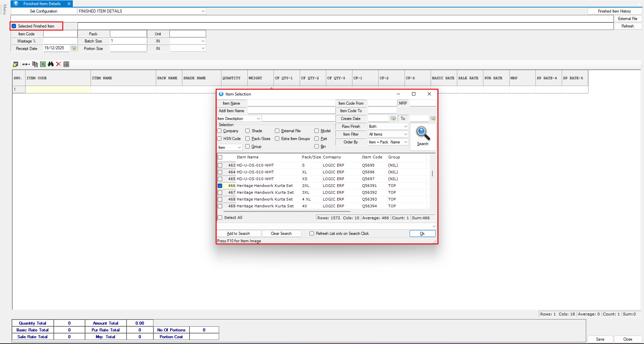
Task: Uncheck the Selected Finished Item checkbox
Action: tap(14, 26)
